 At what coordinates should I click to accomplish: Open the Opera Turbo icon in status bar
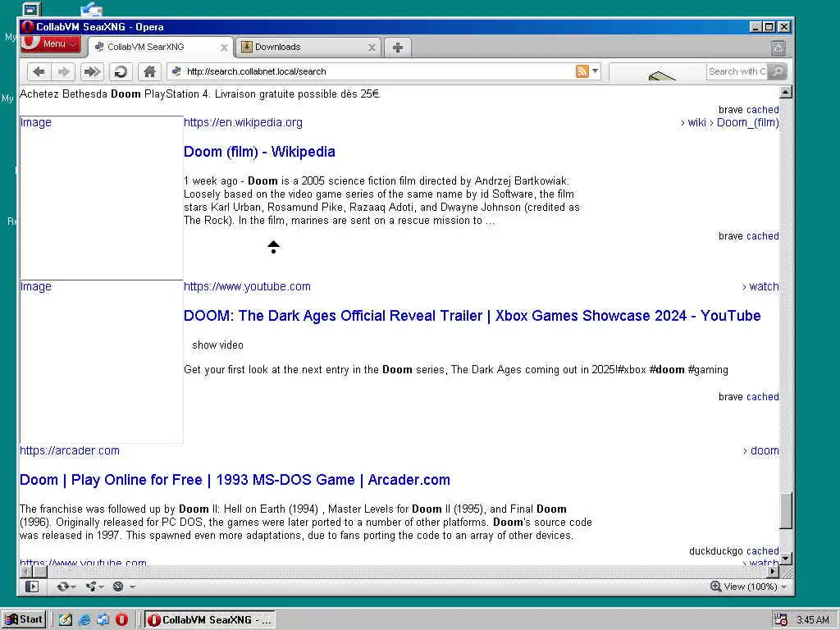[x=118, y=587]
